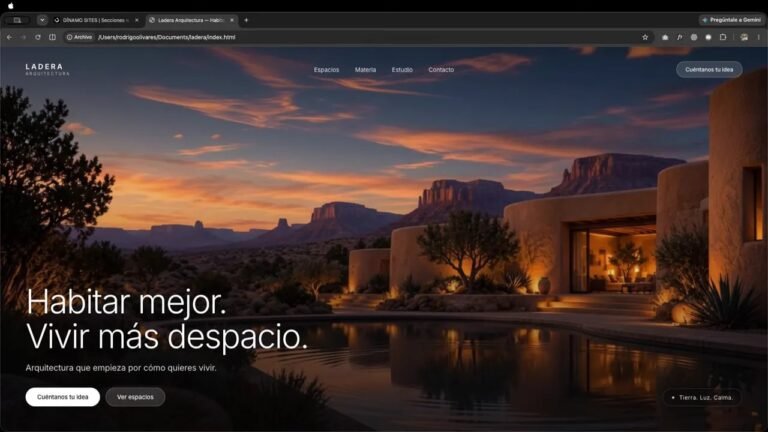The height and width of the screenshot is (432, 768).
Task: Open the Contacto nav link
Action: pos(441,70)
